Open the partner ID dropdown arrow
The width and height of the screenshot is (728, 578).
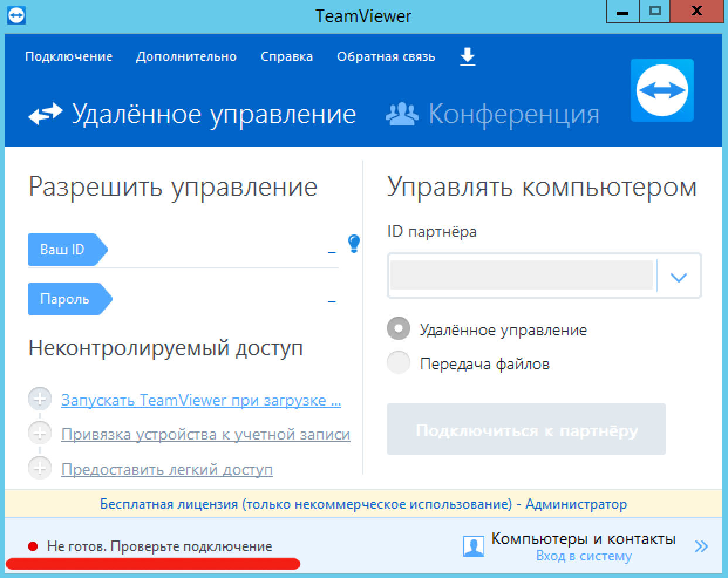(679, 277)
